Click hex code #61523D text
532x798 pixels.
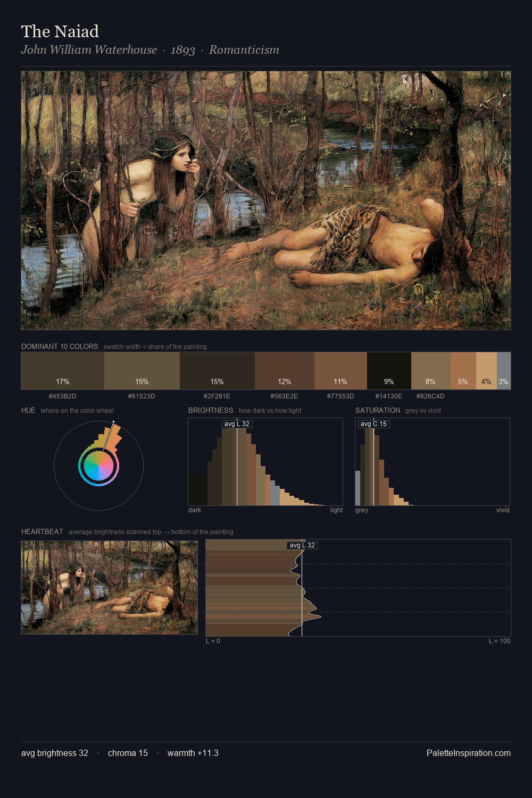142,396
